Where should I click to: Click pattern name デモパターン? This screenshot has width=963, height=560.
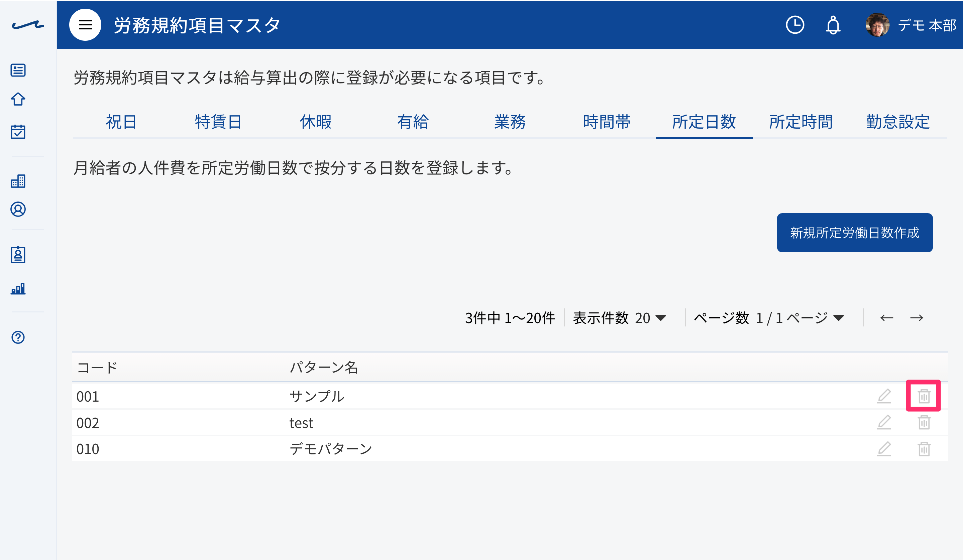click(331, 448)
